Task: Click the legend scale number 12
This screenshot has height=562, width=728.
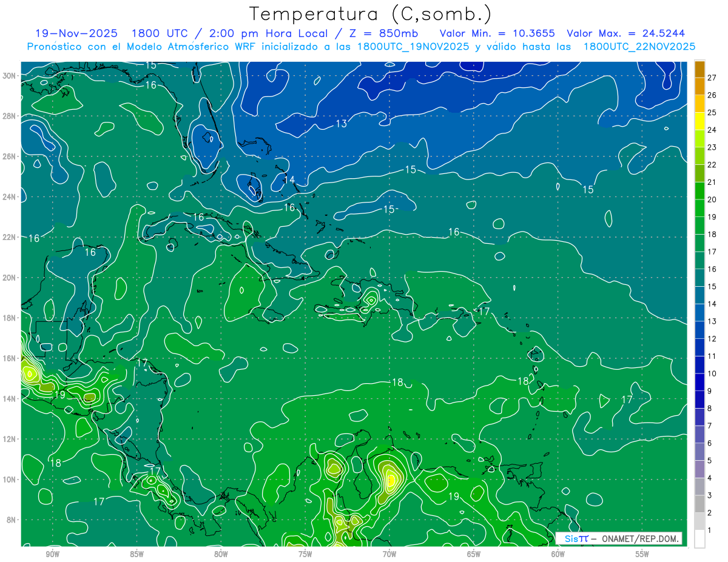Action: pyautogui.click(x=712, y=339)
